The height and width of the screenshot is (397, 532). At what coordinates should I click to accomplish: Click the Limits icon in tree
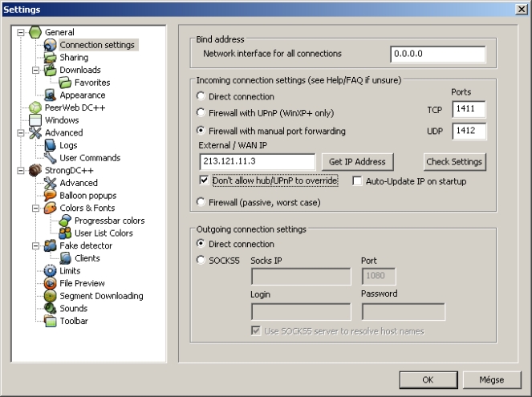click(50, 271)
